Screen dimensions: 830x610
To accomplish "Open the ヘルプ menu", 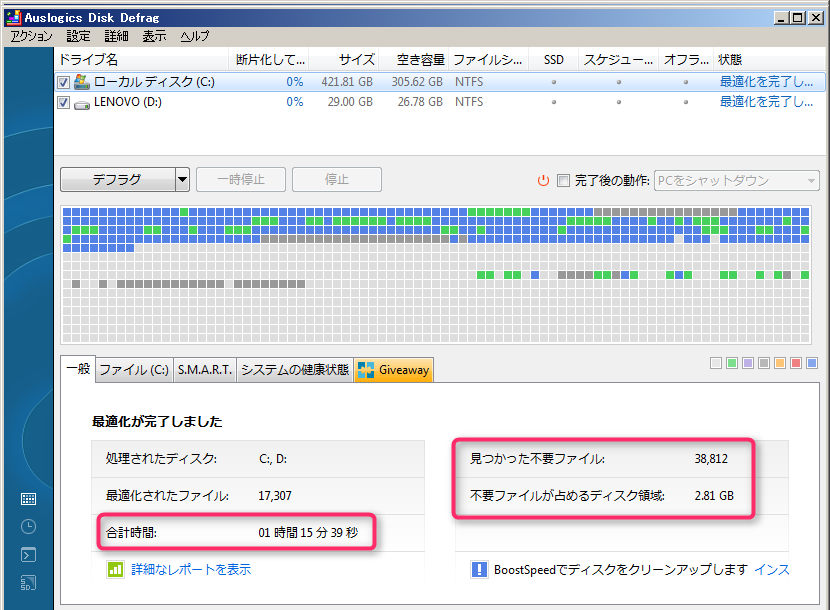I will point(194,36).
